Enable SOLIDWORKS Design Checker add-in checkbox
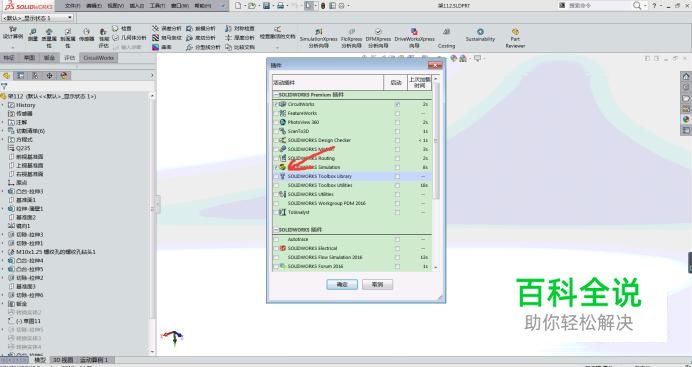 click(276, 140)
